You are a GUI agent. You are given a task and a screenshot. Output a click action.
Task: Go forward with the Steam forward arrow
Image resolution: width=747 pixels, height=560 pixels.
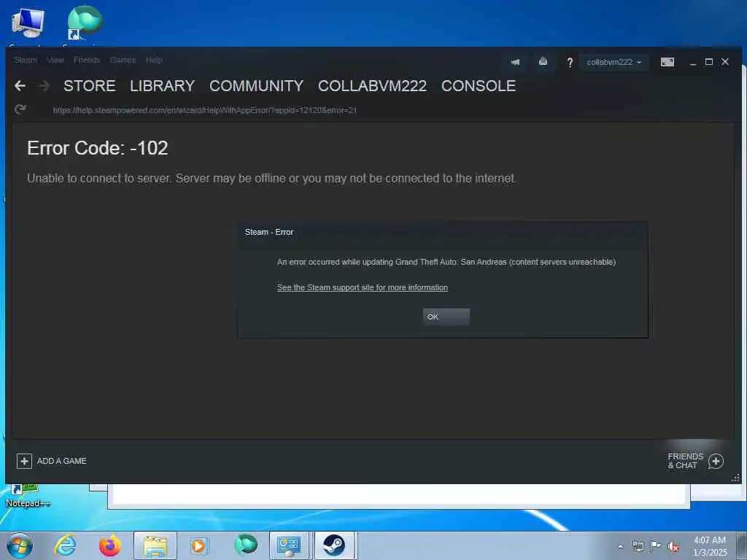(44, 86)
